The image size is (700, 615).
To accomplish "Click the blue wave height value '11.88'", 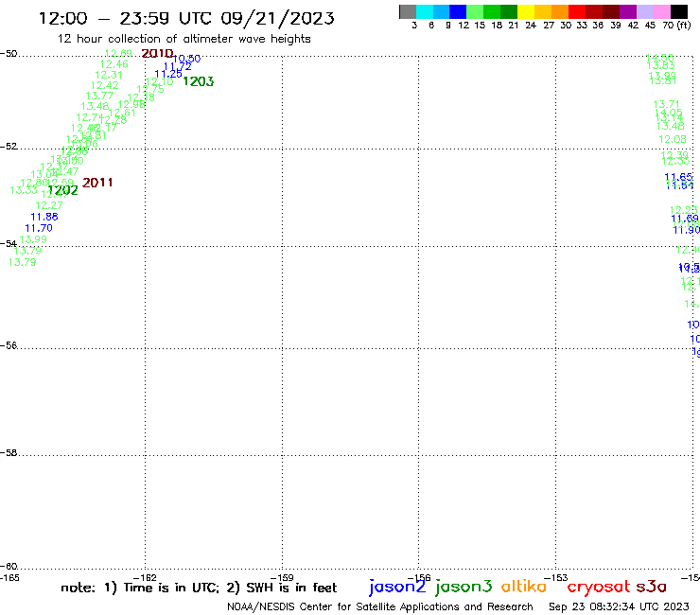I will [44, 217].
